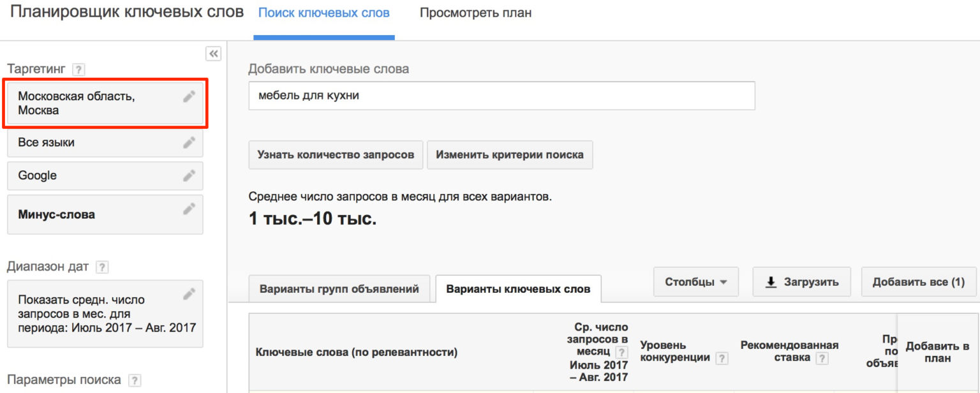Screen dimensions: 980x393
Task: Switch to Поиск ключевых слов tab
Action: pyautogui.click(x=323, y=13)
